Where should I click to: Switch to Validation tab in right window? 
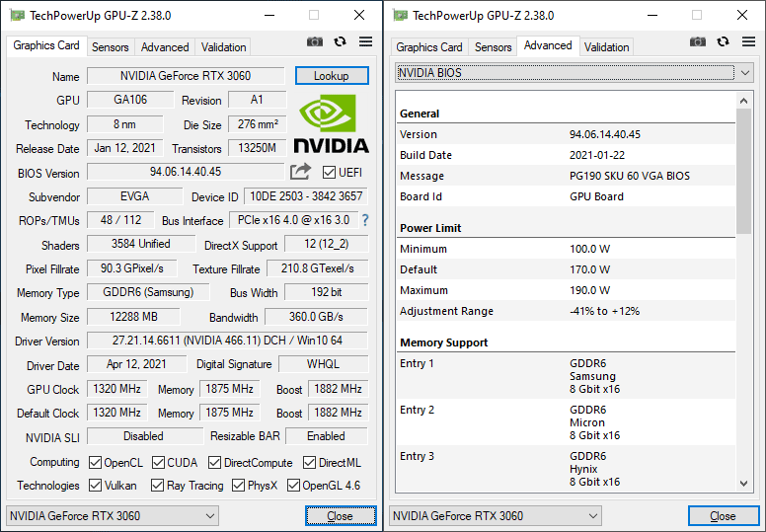(607, 47)
